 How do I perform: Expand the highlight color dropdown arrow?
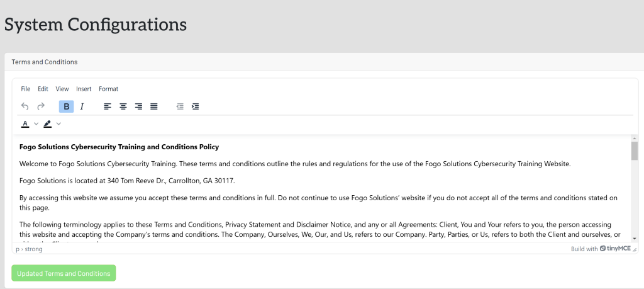(58, 124)
